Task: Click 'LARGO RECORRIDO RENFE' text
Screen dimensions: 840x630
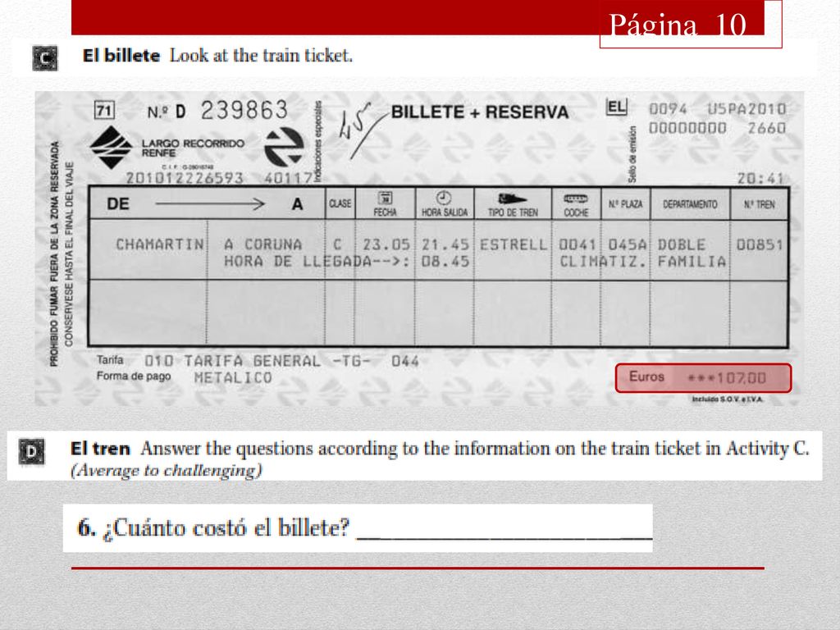Action: coord(193,148)
